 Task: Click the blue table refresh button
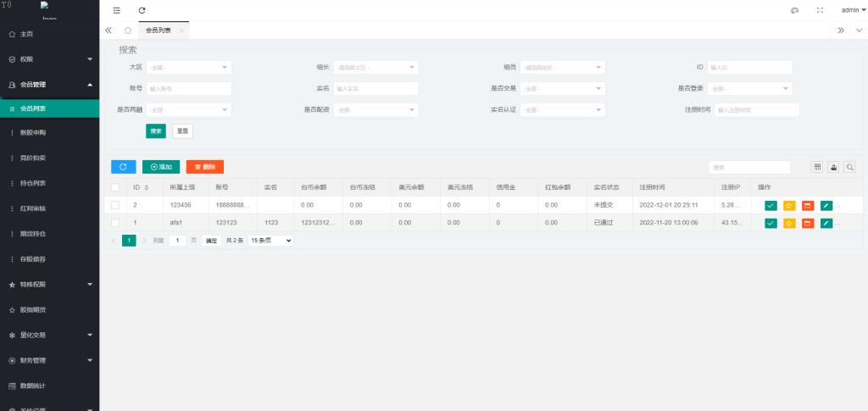(123, 167)
